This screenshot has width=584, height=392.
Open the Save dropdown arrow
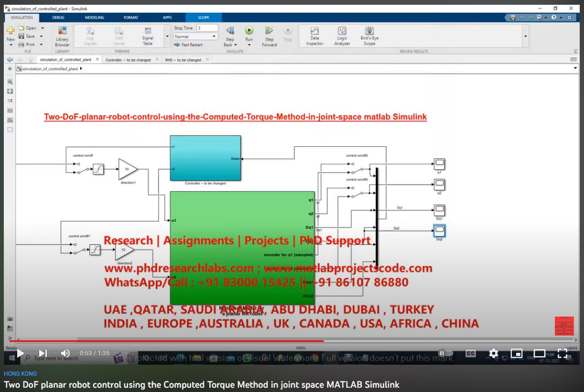click(42, 36)
